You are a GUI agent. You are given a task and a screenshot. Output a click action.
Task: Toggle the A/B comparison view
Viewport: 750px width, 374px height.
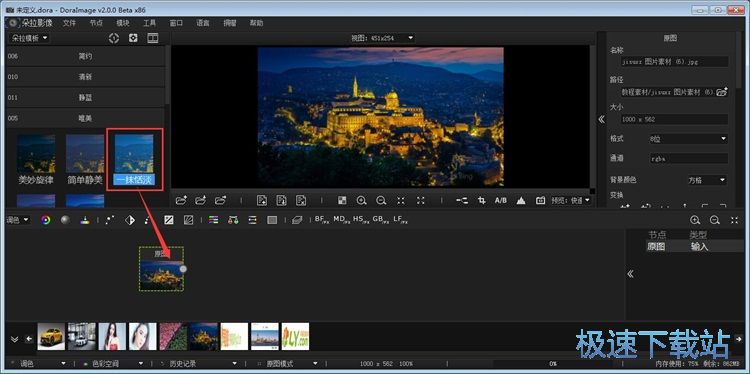[x=501, y=200]
